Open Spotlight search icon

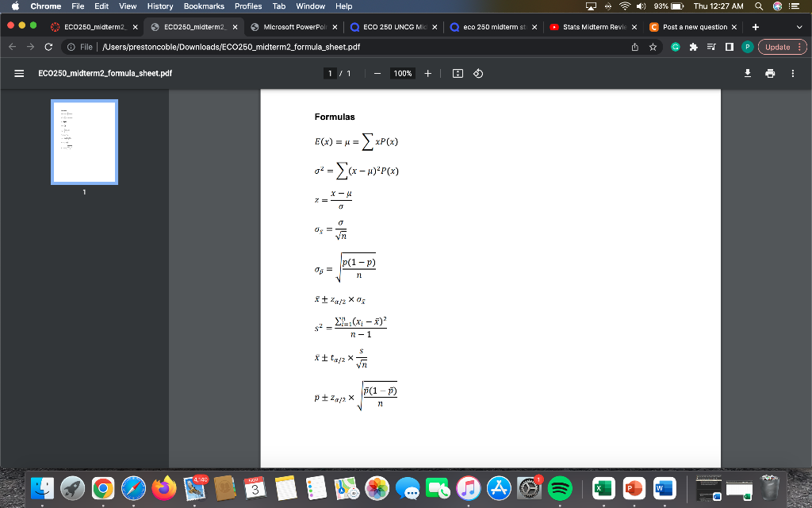(759, 6)
